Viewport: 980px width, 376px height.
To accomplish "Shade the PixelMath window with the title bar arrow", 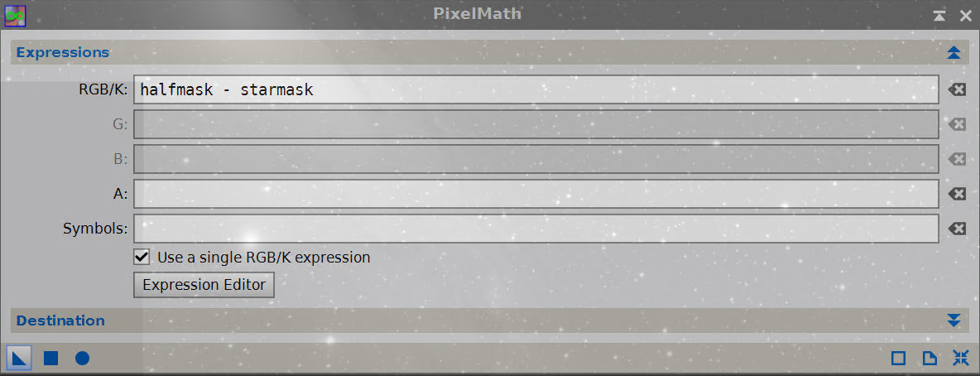I will click(x=939, y=16).
